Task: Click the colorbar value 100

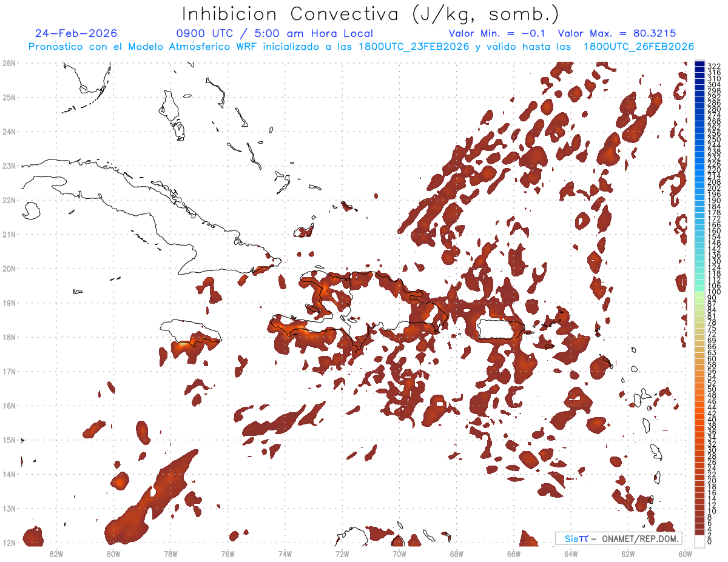Action: 714,292
